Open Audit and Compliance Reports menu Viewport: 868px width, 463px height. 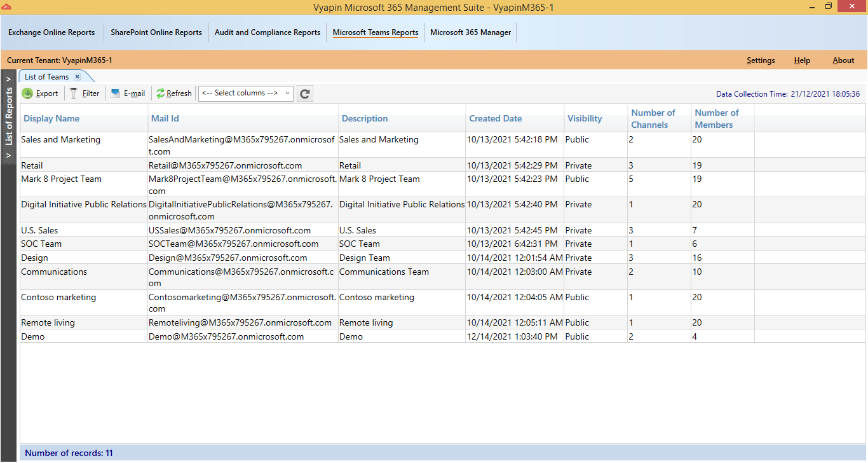(268, 32)
